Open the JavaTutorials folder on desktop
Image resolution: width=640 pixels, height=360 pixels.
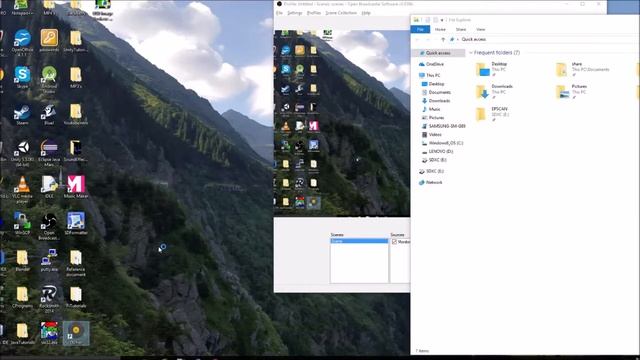point(22,334)
